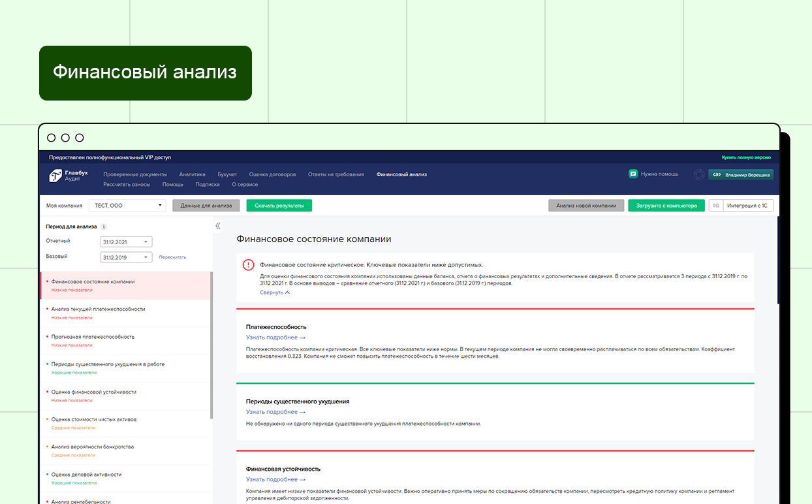Click Пересчитать link
812x504 pixels.
pos(172,257)
